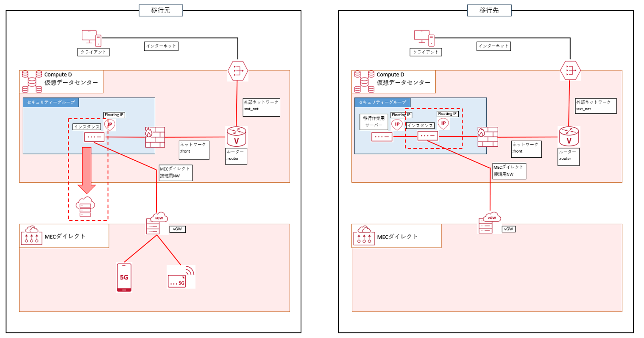Click the MECダイレクト接続用NW label in 移行元
The height and width of the screenshot is (338, 644).
coord(176,172)
